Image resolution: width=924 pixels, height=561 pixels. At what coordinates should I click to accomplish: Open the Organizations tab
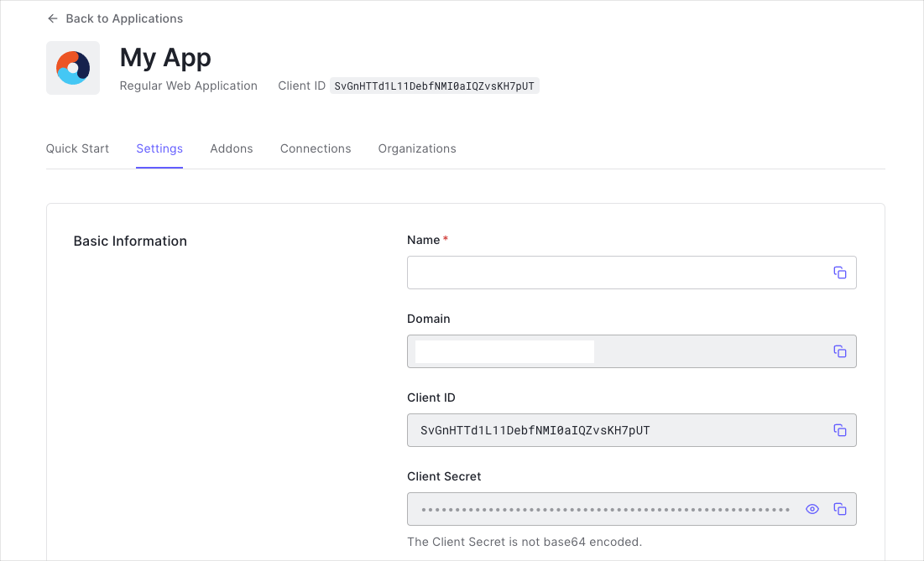pyautogui.click(x=416, y=148)
